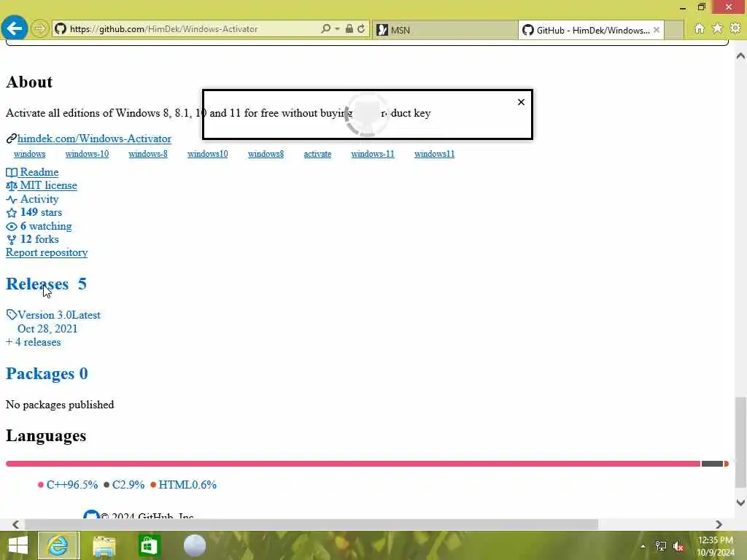Click the 'windows-11' topic tag
Image resolution: width=747 pixels, height=560 pixels.
[373, 154]
